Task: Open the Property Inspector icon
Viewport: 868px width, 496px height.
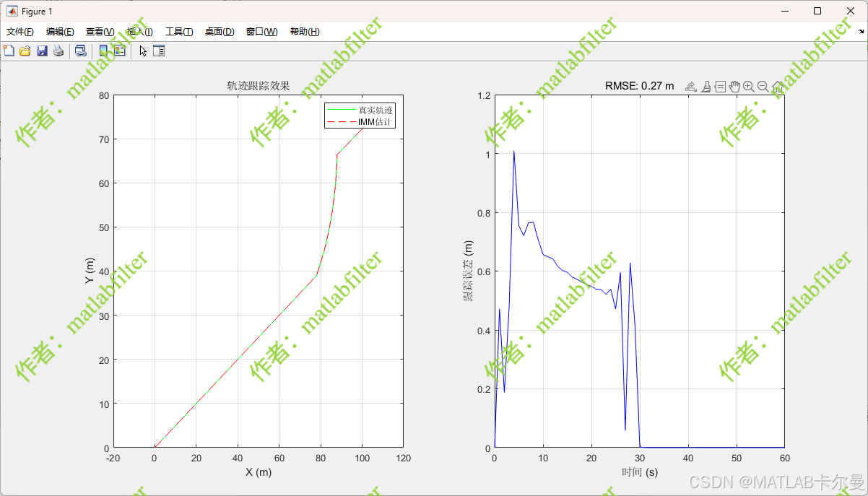Action: 159,51
